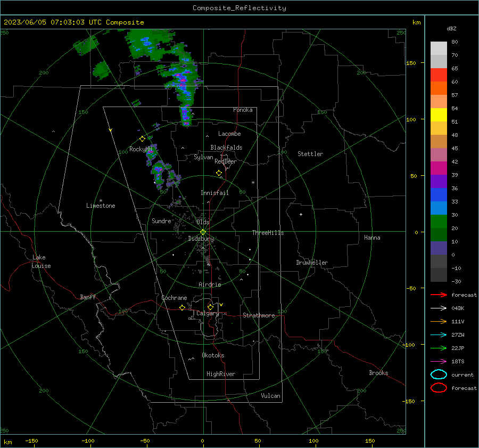Click the -150 tick on bottom axis

point(31,441)
